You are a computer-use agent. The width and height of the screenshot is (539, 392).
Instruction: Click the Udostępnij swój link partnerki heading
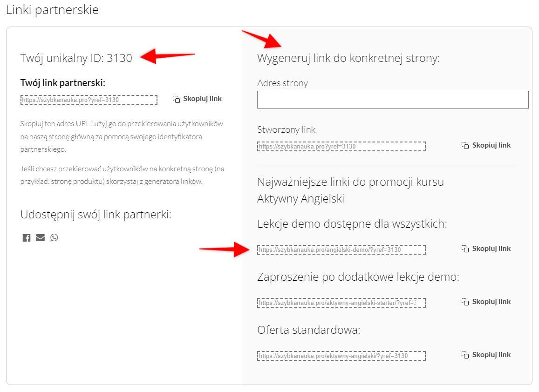point(96,215)
